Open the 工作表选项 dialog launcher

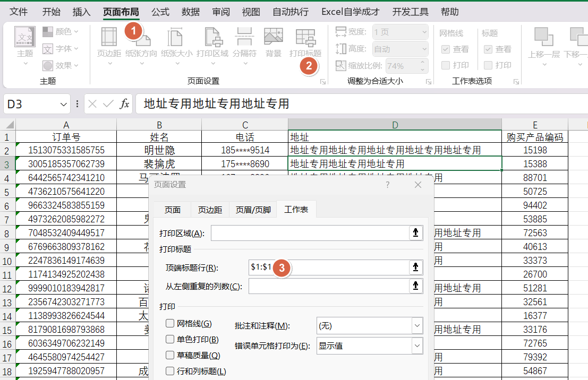516,82
